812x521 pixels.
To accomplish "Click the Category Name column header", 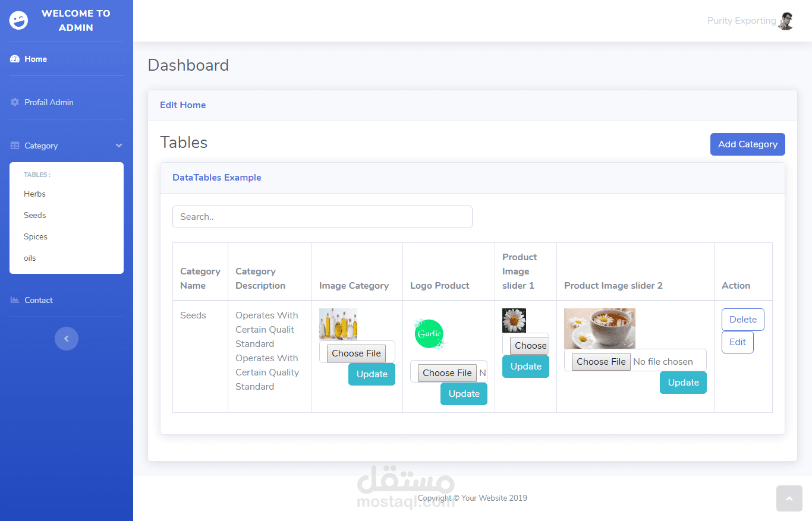I will 200,279.
